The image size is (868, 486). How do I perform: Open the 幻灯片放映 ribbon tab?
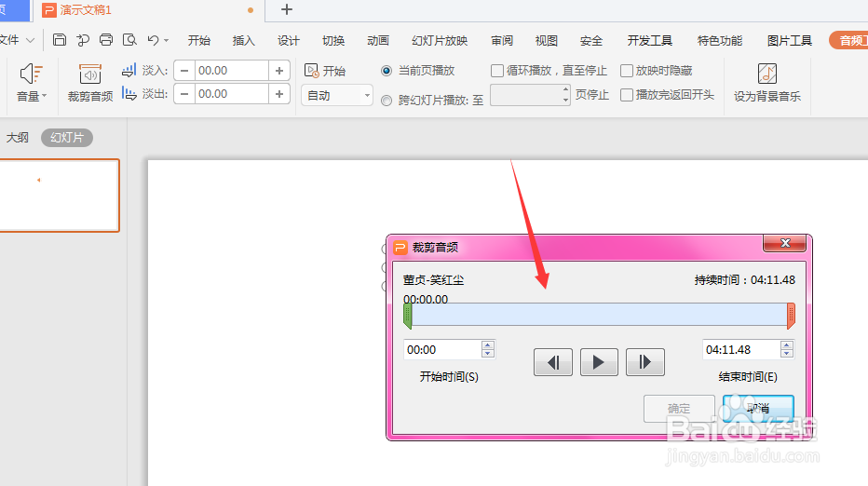[440, 40]
